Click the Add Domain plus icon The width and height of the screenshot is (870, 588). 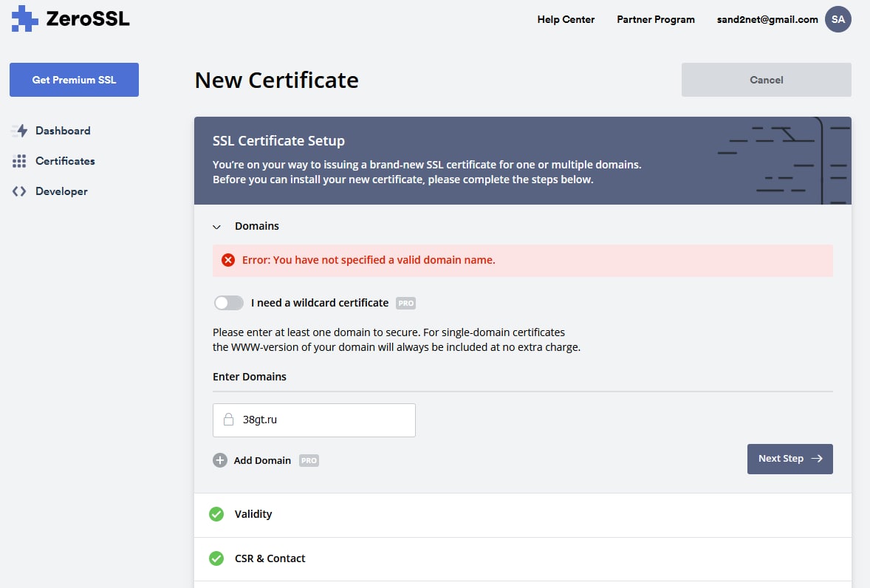tap(220, 460)
